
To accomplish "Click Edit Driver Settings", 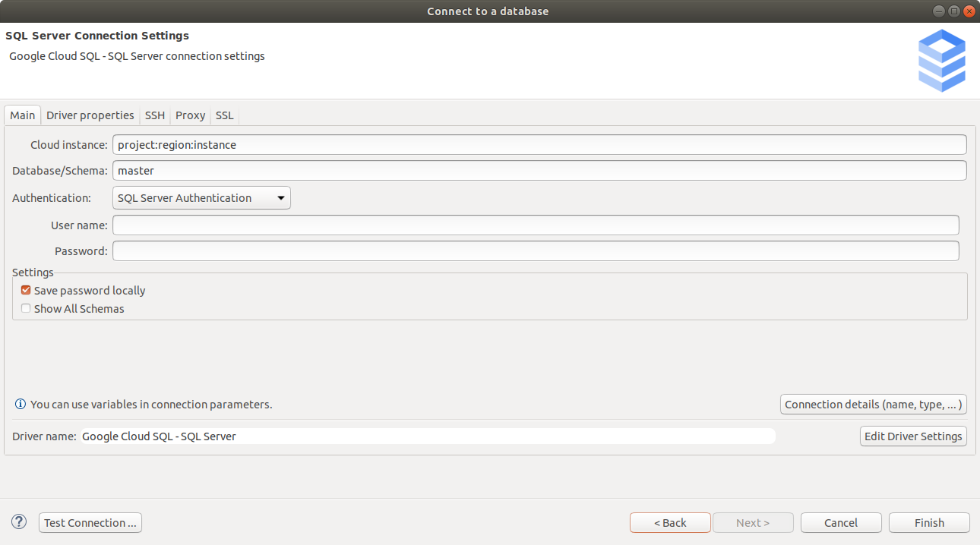I will click(913, 436).
